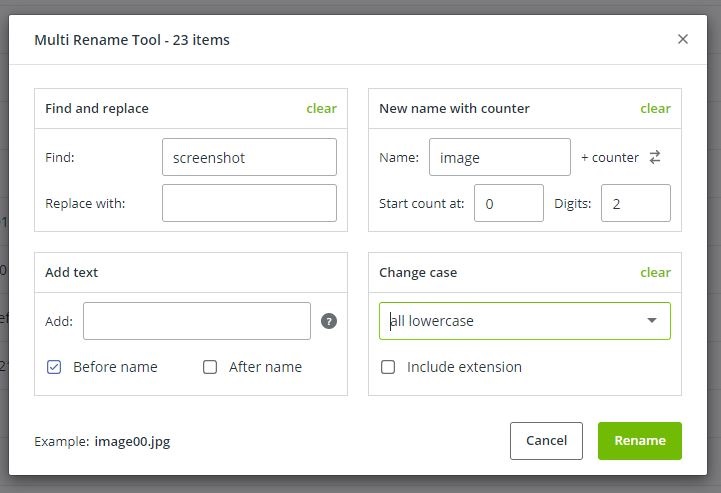Select the Name field containing image
The height and width of the screenshot is (493, 721).
coord(499,157)
